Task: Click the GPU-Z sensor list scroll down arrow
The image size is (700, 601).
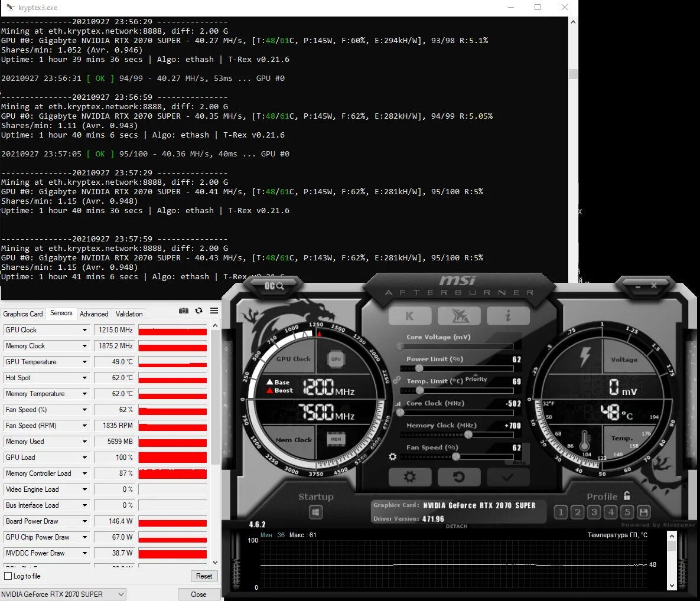Action: click(215, 563)
